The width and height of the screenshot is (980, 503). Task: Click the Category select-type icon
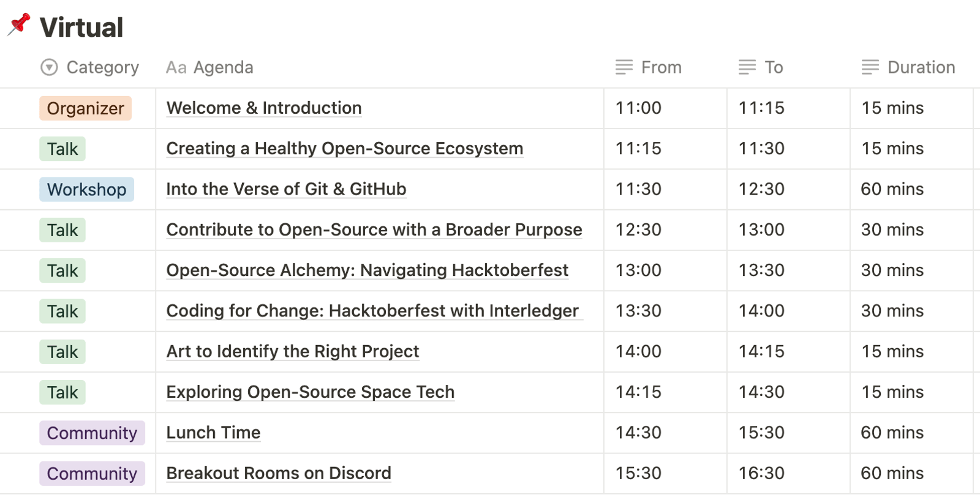[49, 67]
